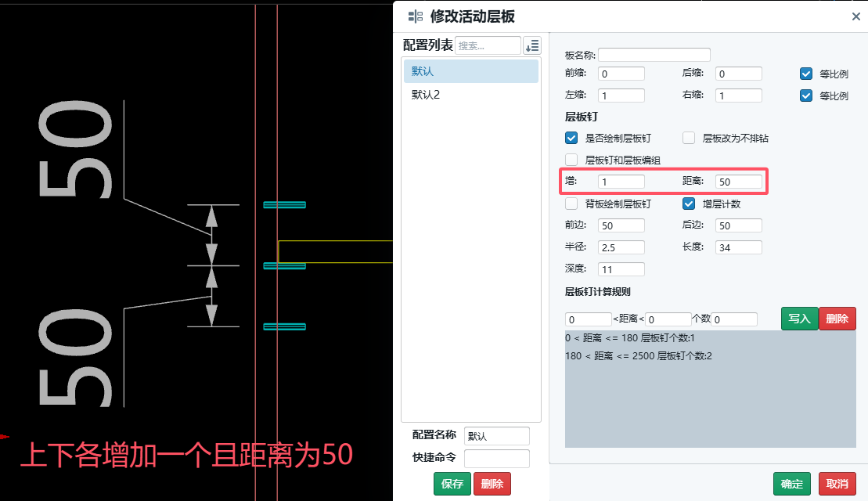This screenshot has width=868, height=501.
Task: Uncheck the 增层计数 checkbox
Action: click(x=689, y=204)
